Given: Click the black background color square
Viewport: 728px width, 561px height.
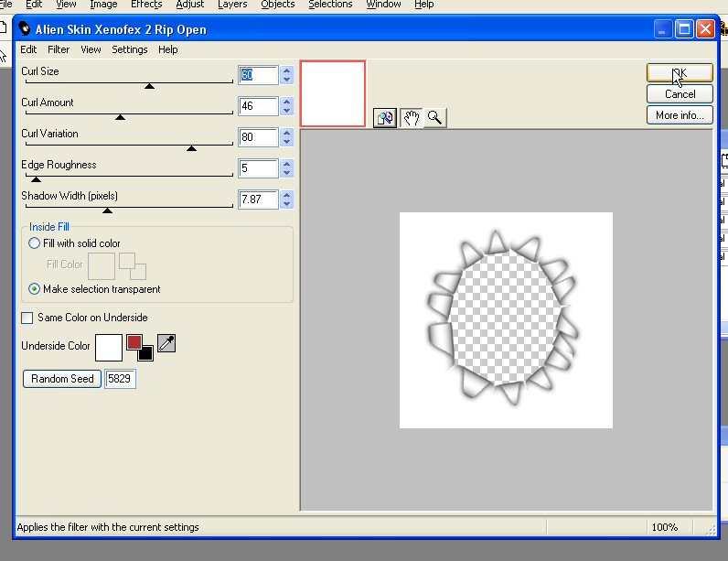Looking at the screenshot, I should 145,353.
